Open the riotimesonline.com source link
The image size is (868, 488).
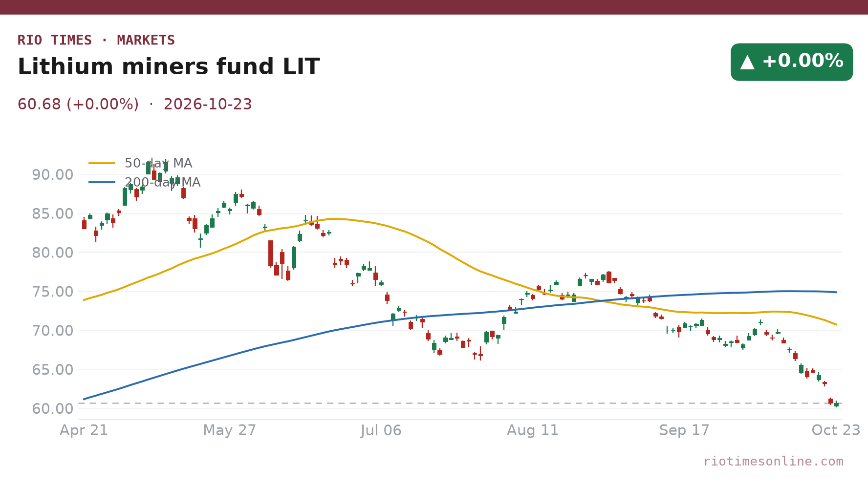[x=773, y=461]
